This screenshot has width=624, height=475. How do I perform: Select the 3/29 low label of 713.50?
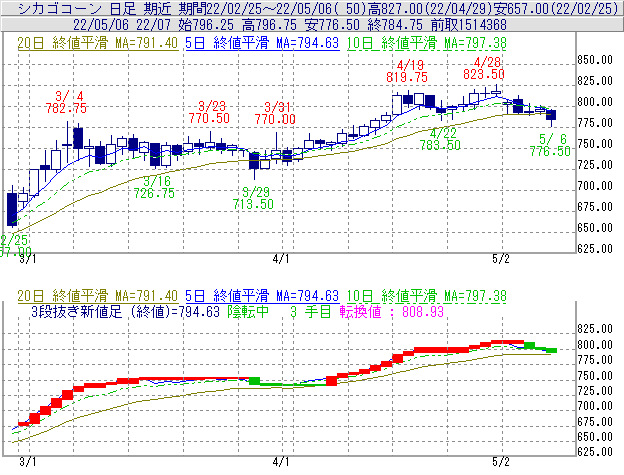pos(252,204)
